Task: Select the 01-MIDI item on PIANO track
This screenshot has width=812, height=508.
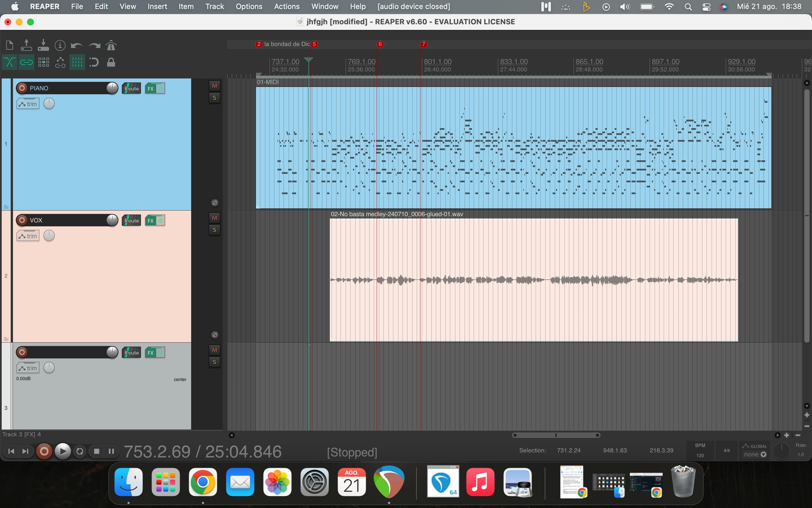Action: (x=513, y=148)
